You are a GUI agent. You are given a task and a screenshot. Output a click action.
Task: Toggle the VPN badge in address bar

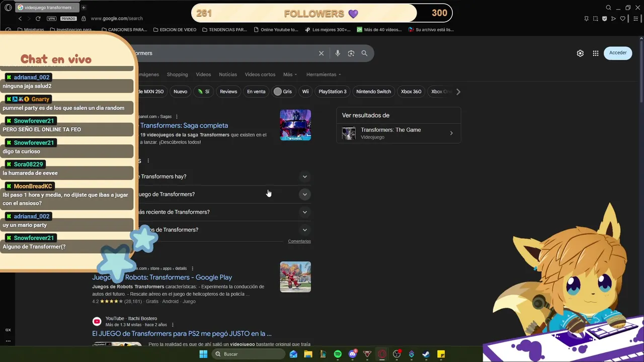[x=51, y=19]
